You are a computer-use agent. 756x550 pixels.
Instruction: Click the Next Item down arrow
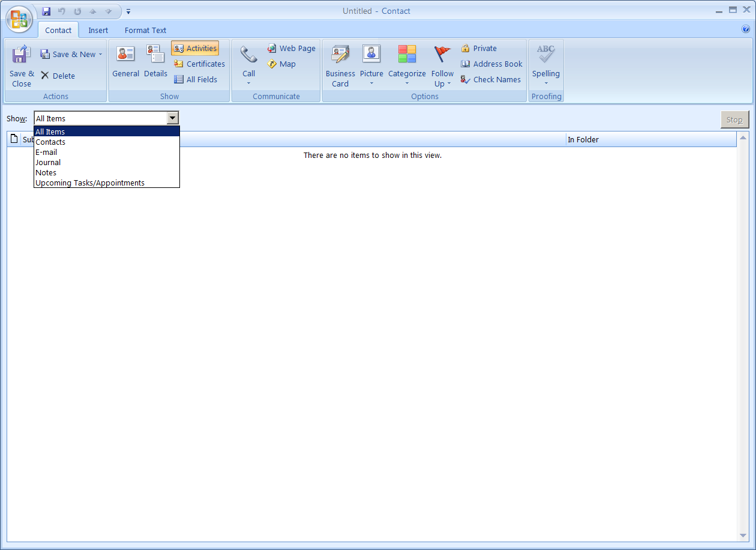coord(109,11)
